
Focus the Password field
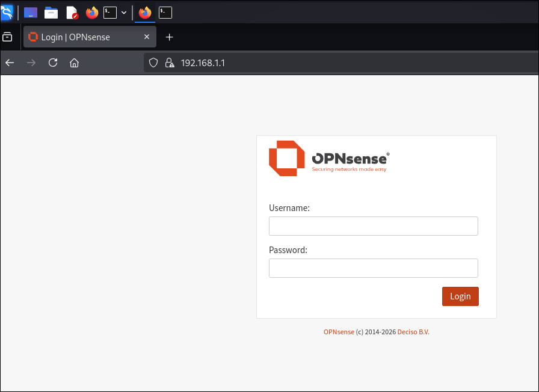click(x=374, y=268)
